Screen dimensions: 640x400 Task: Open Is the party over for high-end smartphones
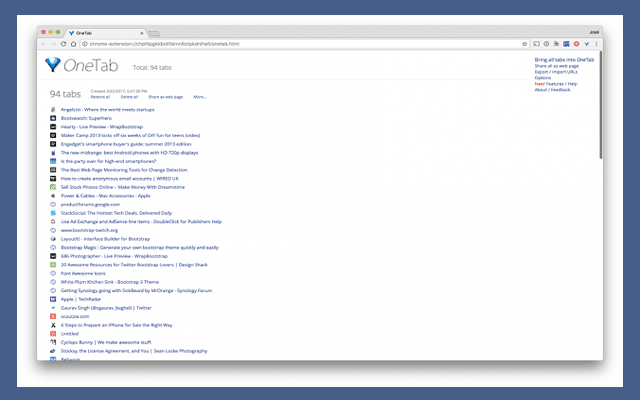(108, 161)
